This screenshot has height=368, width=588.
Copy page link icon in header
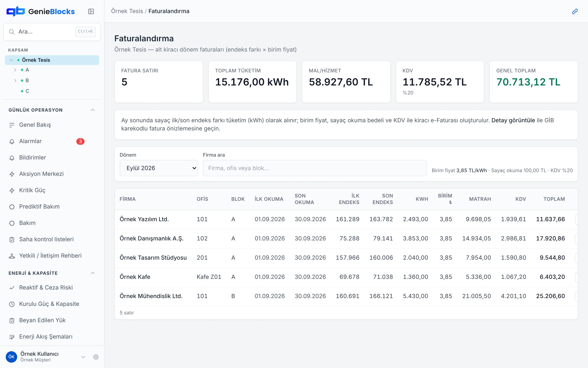click(575, 11)
